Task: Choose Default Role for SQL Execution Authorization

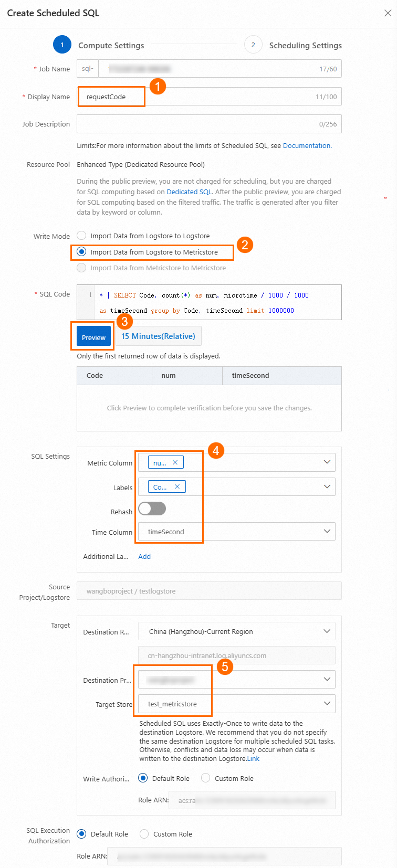Action: point(81,834)
